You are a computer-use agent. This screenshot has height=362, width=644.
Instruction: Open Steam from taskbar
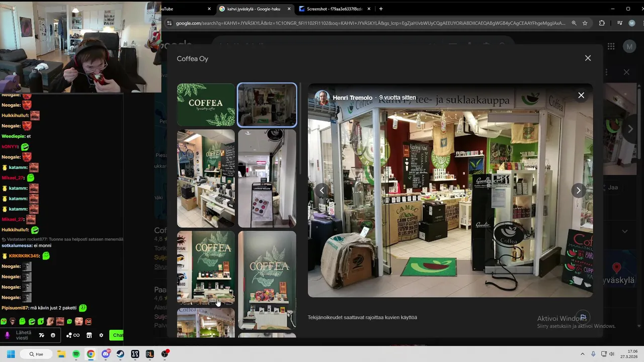click(120, 354)
